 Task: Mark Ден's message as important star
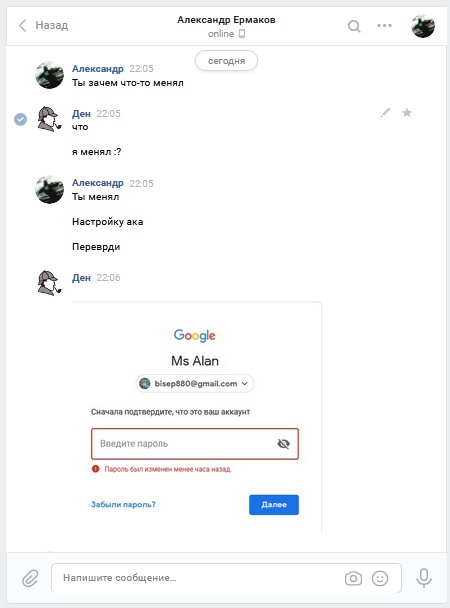pos(407,112)
